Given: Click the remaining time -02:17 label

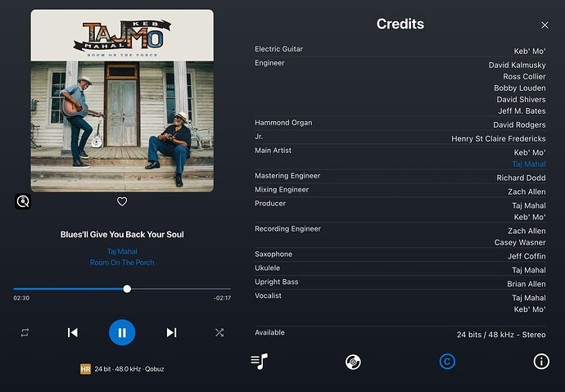Looking at the screenshot, I should coord(223,298).
